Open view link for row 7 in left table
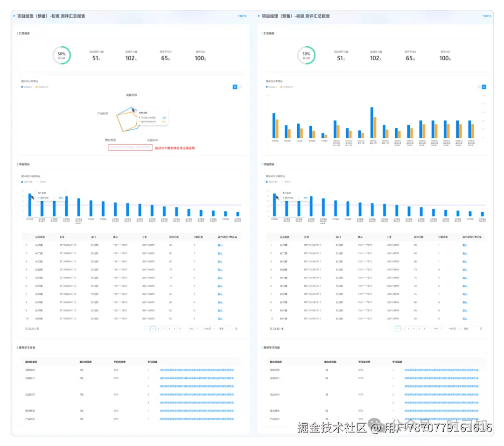The width and height of the screenshot is (504, 446). tap(220, 294)
